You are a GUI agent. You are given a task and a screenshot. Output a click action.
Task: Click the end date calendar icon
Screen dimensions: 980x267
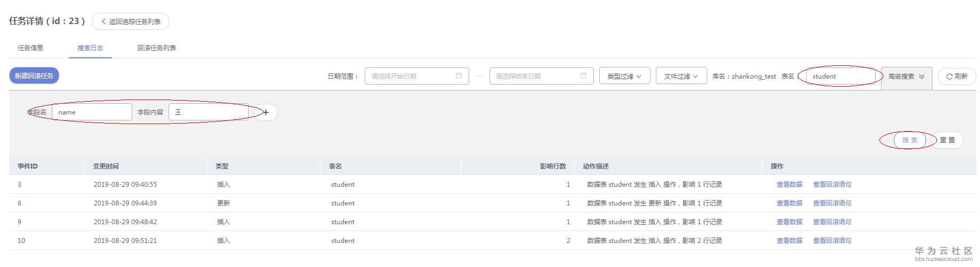click(584, 76)
